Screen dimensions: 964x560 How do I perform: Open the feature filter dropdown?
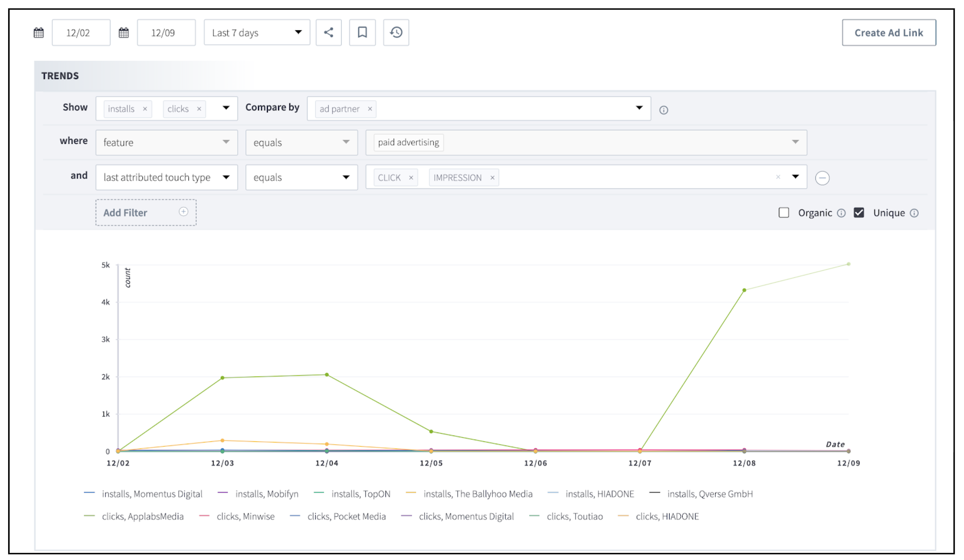pos(167,143)
